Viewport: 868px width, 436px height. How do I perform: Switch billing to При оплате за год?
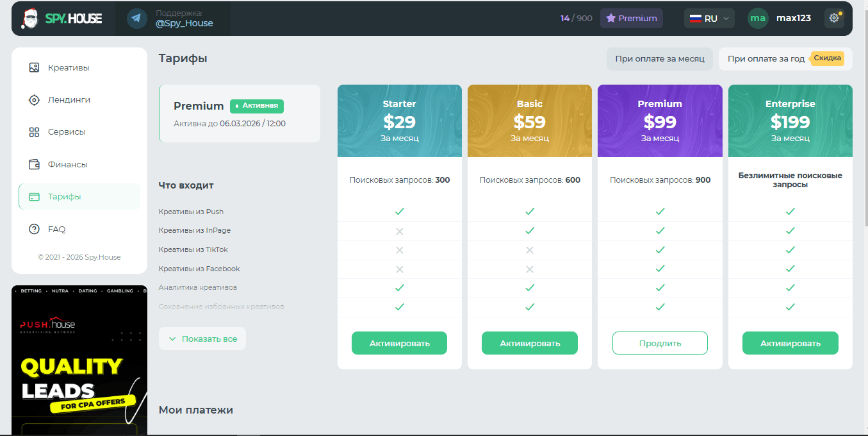click(x=766, y=59)
